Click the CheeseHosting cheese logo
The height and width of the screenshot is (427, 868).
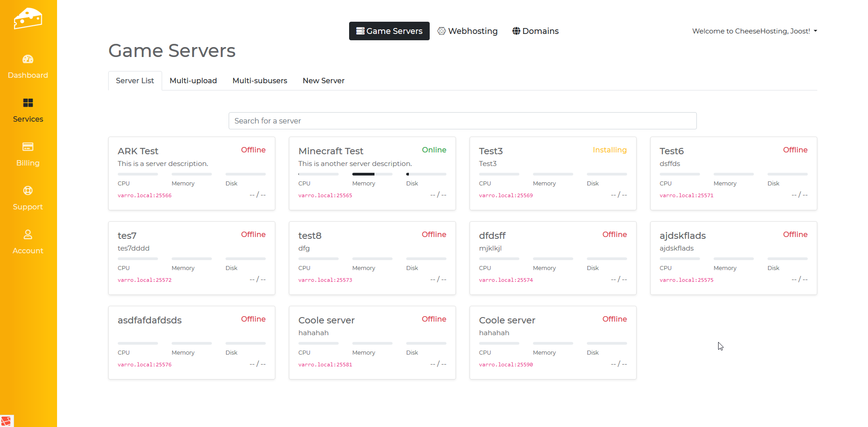tap(28, 19)
